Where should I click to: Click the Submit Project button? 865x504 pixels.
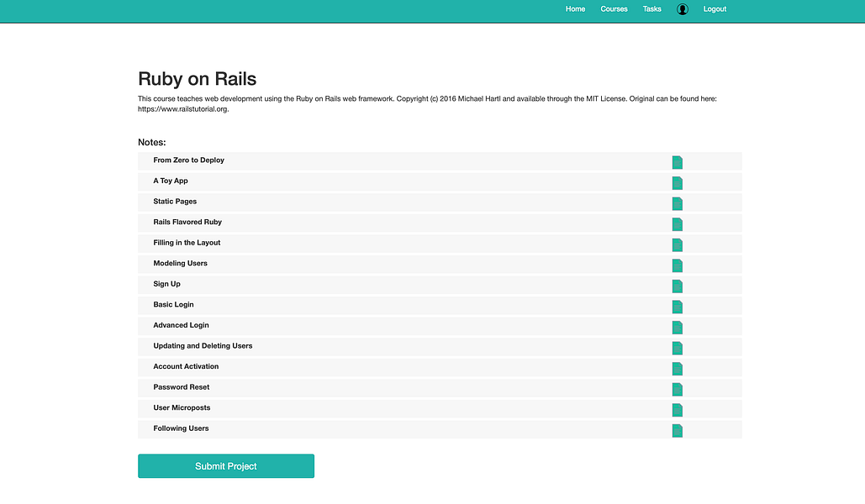pos(226,466)
